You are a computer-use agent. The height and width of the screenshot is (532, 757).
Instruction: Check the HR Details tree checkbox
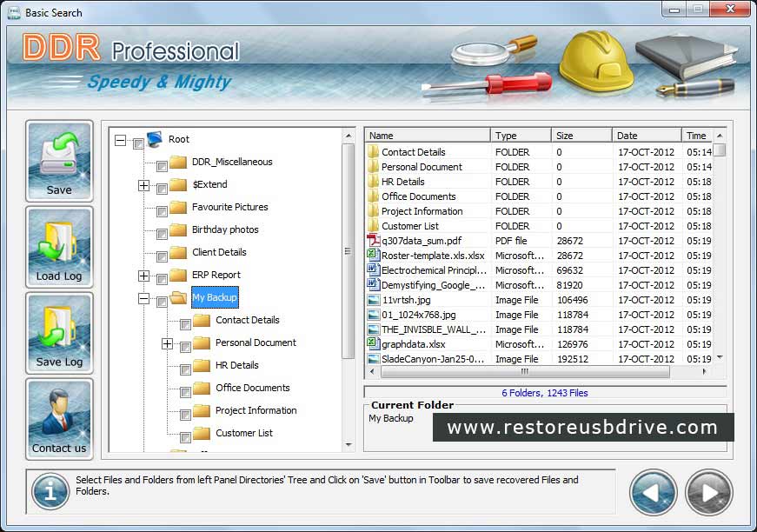tap(185, 369)
